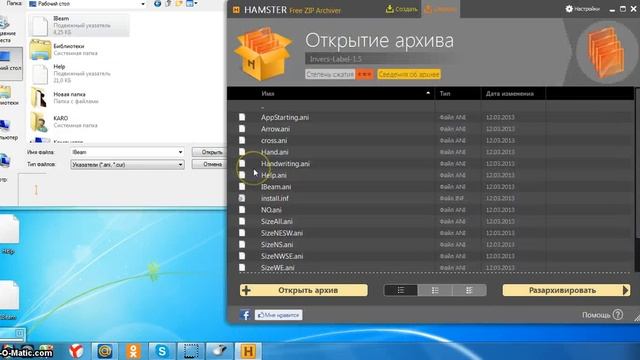Open Сведения об архиве info
Screen dimensions: 640x360
[x=409, y=74]
